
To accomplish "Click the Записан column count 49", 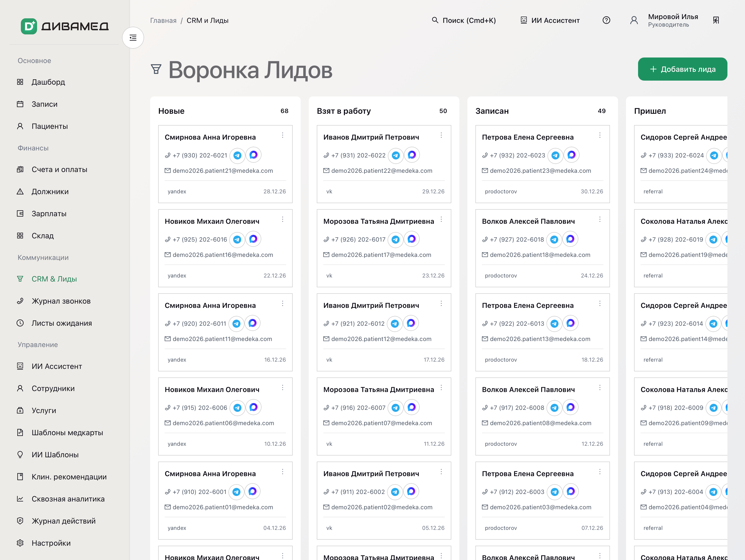I will 601,111.
